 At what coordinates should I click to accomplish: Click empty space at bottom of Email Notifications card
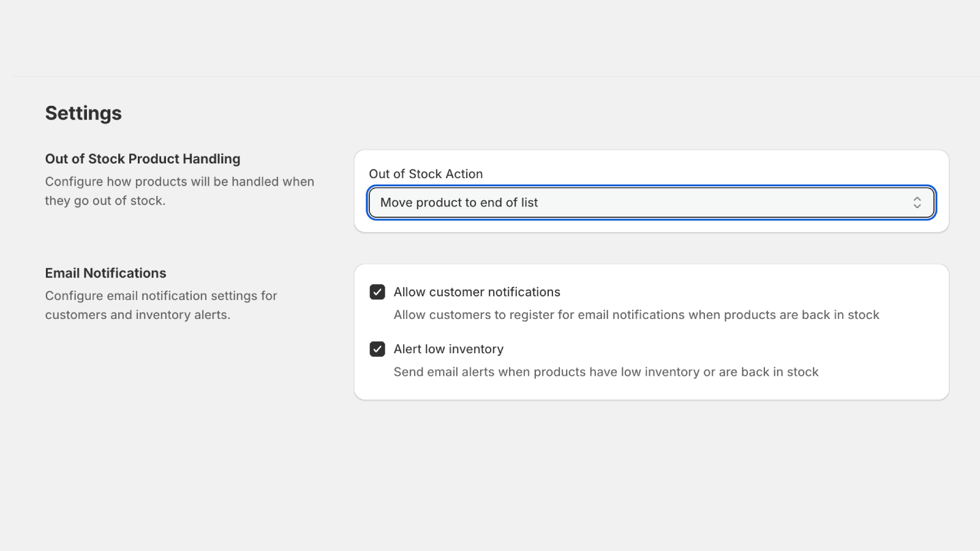tap(650, 390)
